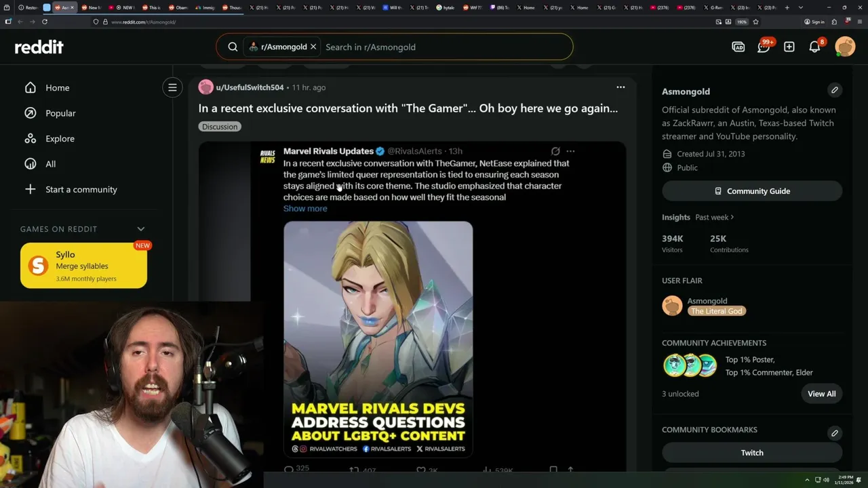
Task: Click the search magnifier icon
Action: (233, 47)
